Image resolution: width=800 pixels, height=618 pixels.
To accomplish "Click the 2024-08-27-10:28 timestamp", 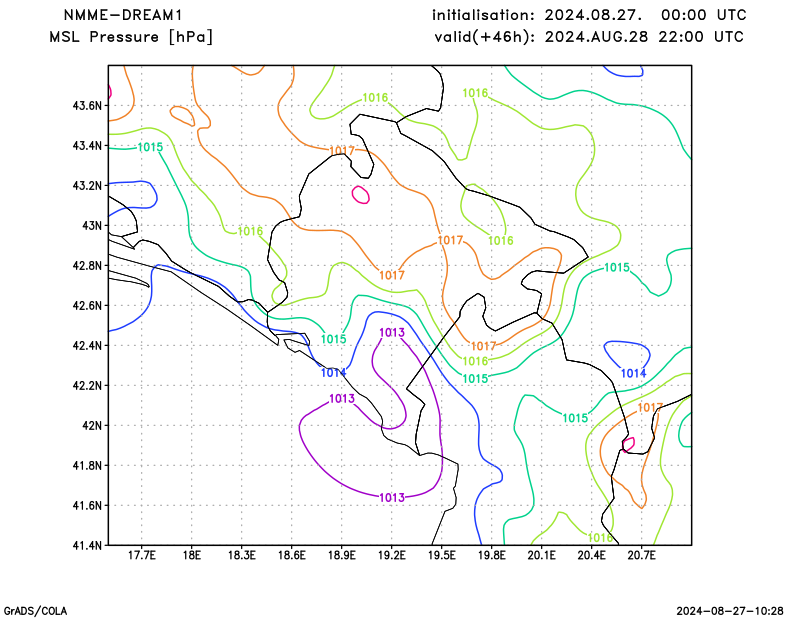I will [730, 611].
